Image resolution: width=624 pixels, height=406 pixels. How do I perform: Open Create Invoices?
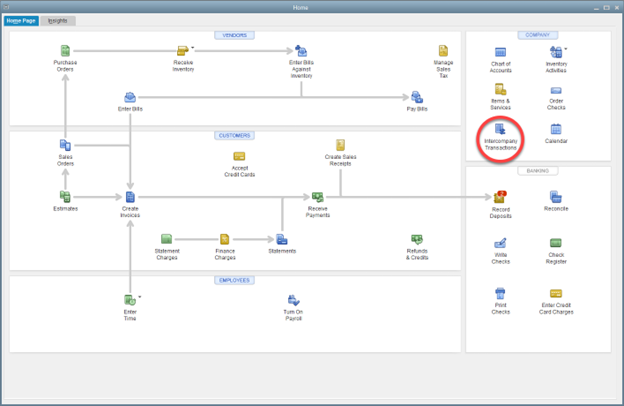click(130, 198)
